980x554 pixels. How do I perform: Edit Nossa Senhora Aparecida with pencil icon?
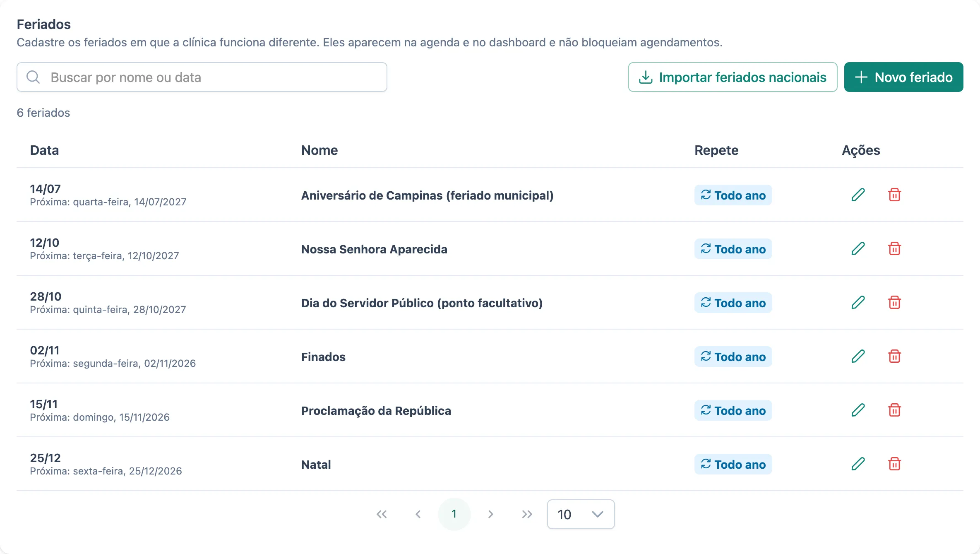pos(858,248)
